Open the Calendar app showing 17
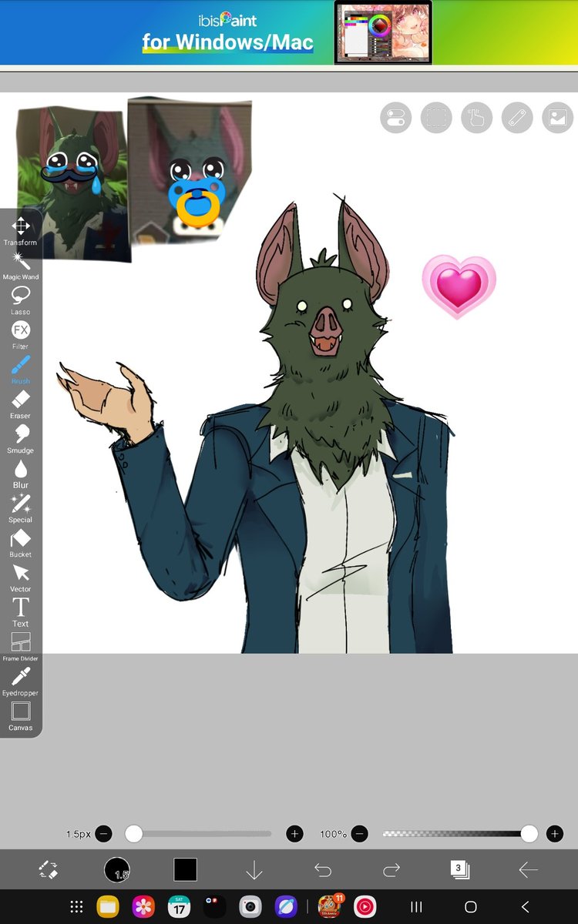The image size is (578, 924). 179,906
